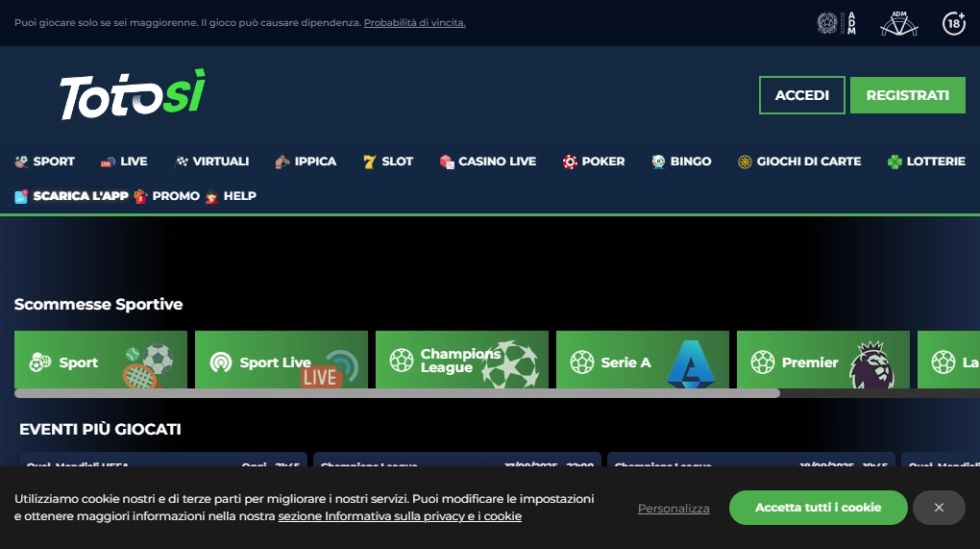Dismiss the cookie banner with the X
Viewport: 980px width, 549px height.
coord(939,508)
